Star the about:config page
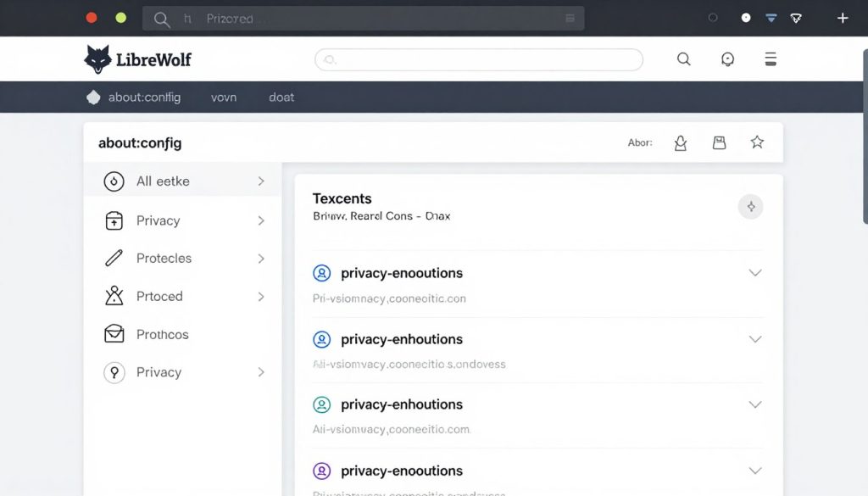 click(x=757, y=142)
